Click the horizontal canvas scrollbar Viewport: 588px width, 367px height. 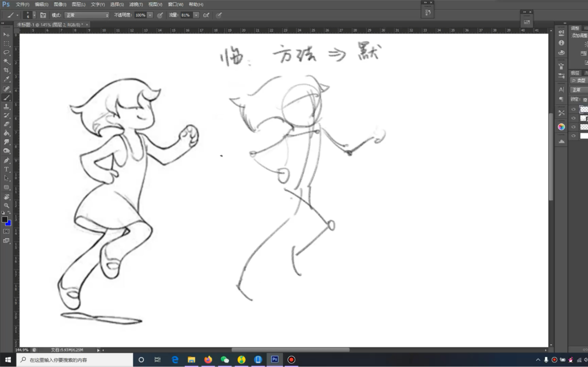(290, 350)
